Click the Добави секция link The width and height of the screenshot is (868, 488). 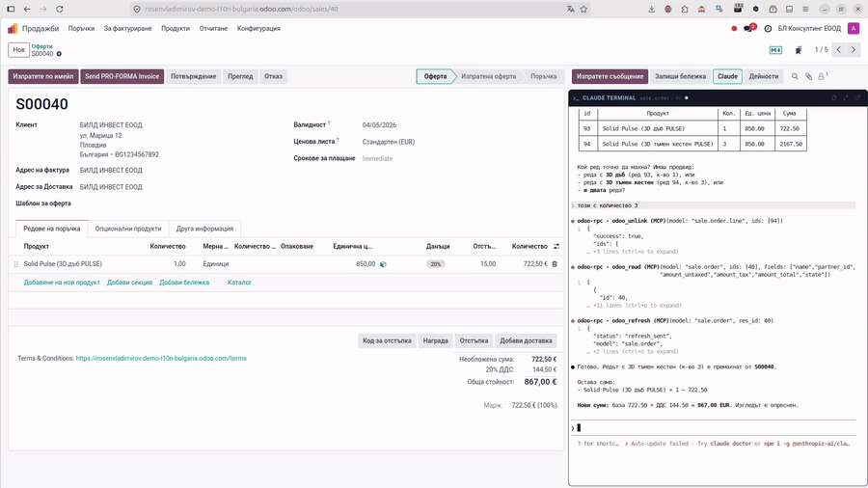point(129,283)
